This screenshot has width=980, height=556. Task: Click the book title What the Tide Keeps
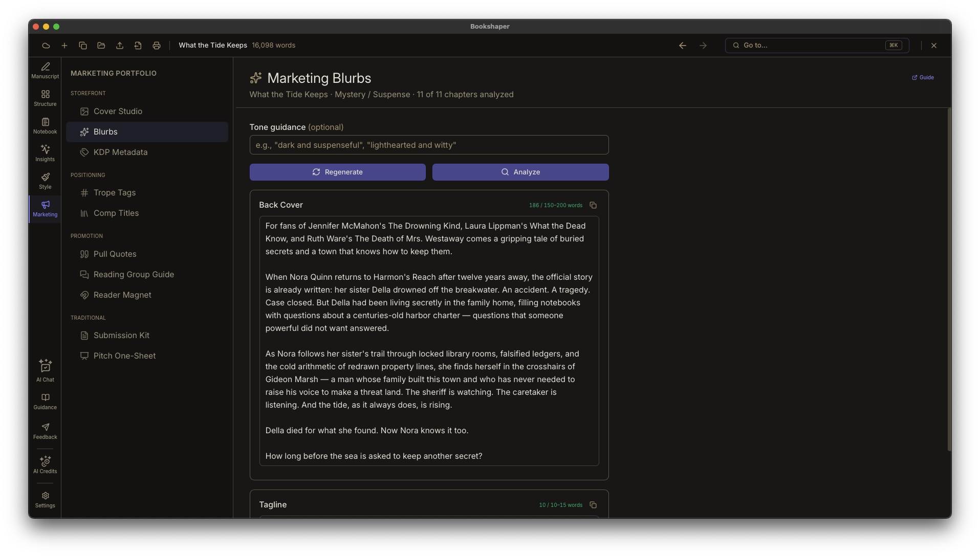click(213, 46)
